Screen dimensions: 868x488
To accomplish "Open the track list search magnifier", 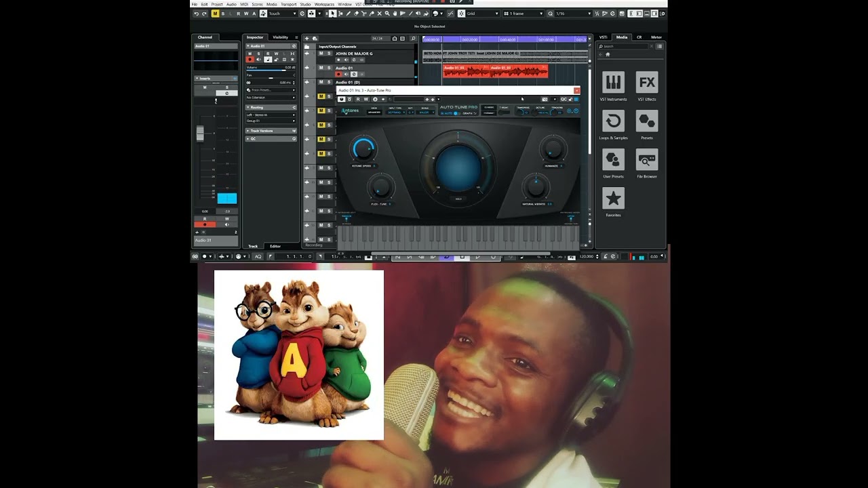I will point(413,39).
